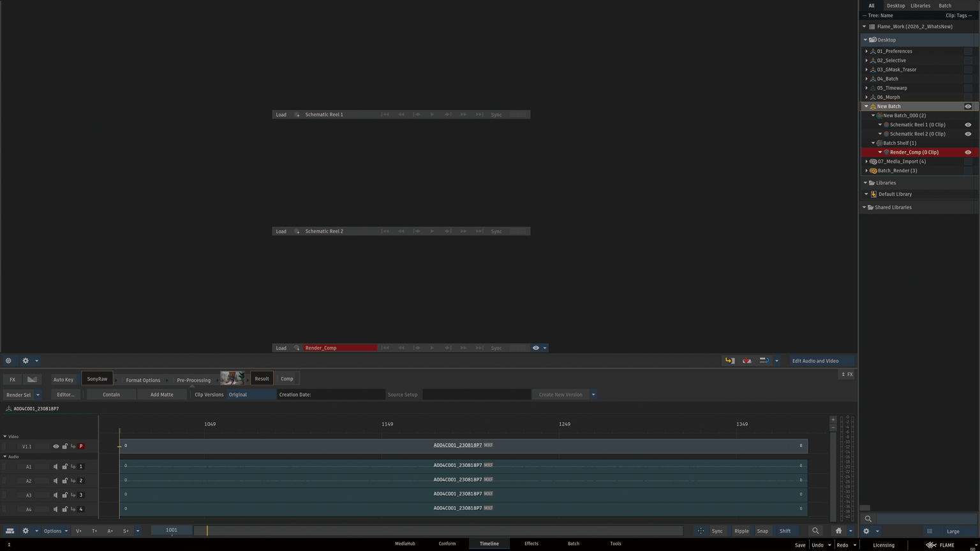Enable Ripple mode in timeline toolbar

[x=741, y=531]
